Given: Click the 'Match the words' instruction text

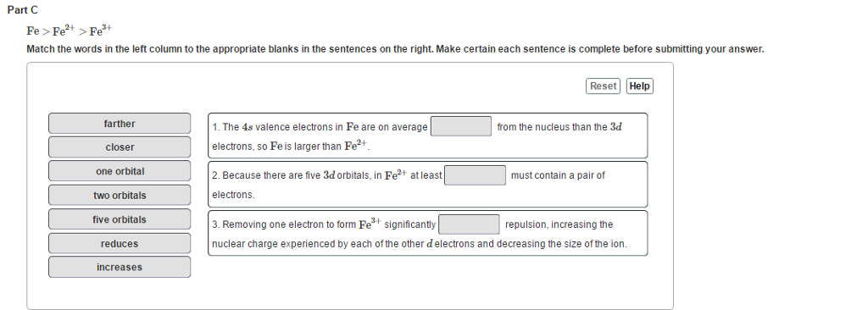Looking at the screenshot, I should click(395, 49).
